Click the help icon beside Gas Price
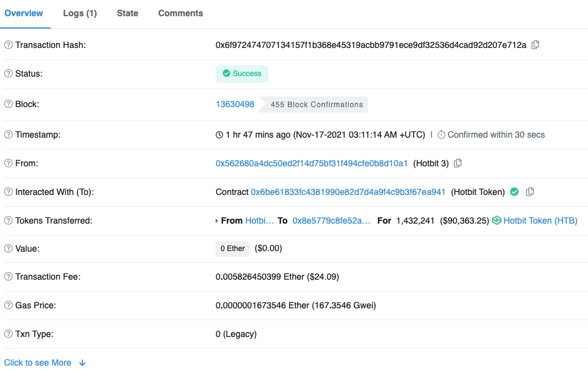The height and width of the screenshot is (370, 588). [9, 305]
